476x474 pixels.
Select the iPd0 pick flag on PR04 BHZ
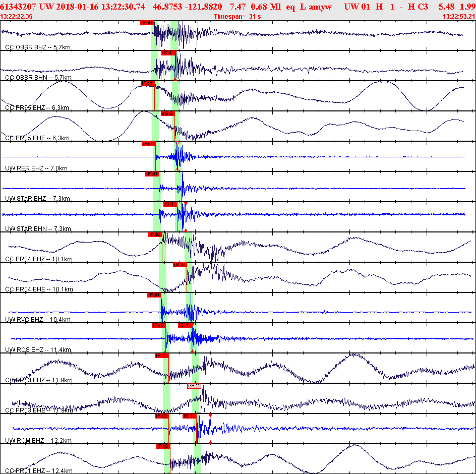click(x=155, y=234)
